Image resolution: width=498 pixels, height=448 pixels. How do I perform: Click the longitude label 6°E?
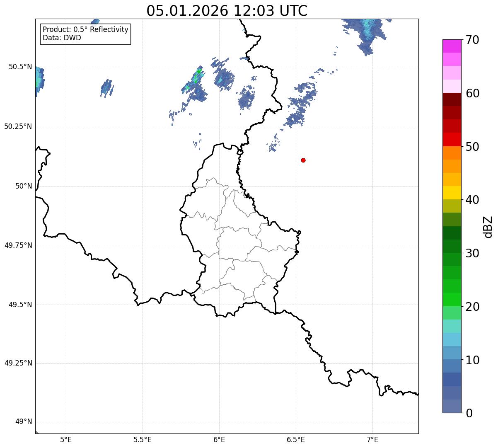point(219,439)
